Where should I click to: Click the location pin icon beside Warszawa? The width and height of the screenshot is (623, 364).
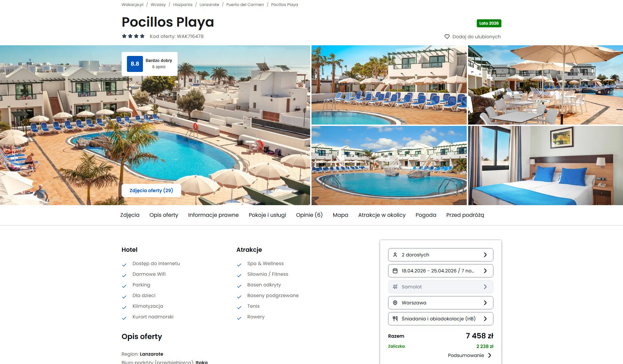(395, 303)
